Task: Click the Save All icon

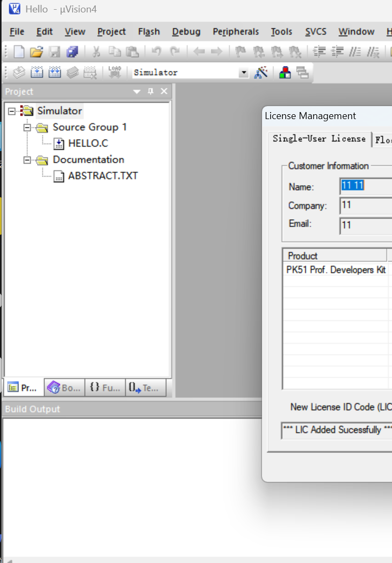Action: (72, 52)
